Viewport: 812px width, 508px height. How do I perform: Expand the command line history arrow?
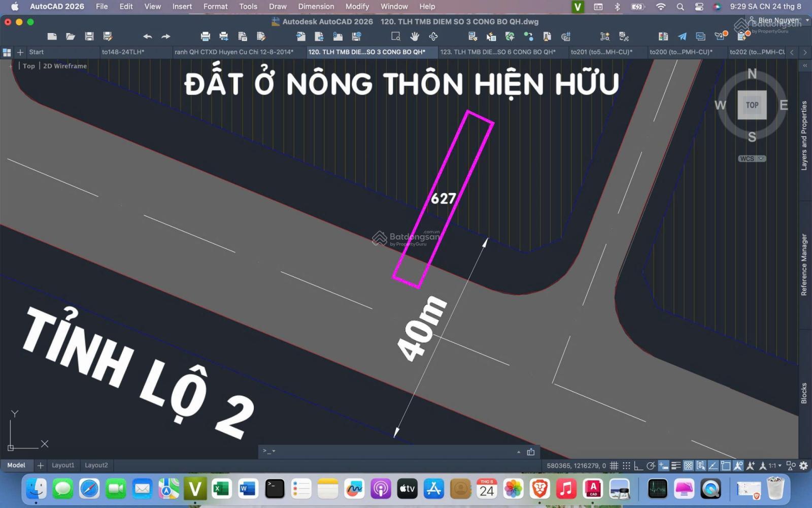[x=518, y=452]
